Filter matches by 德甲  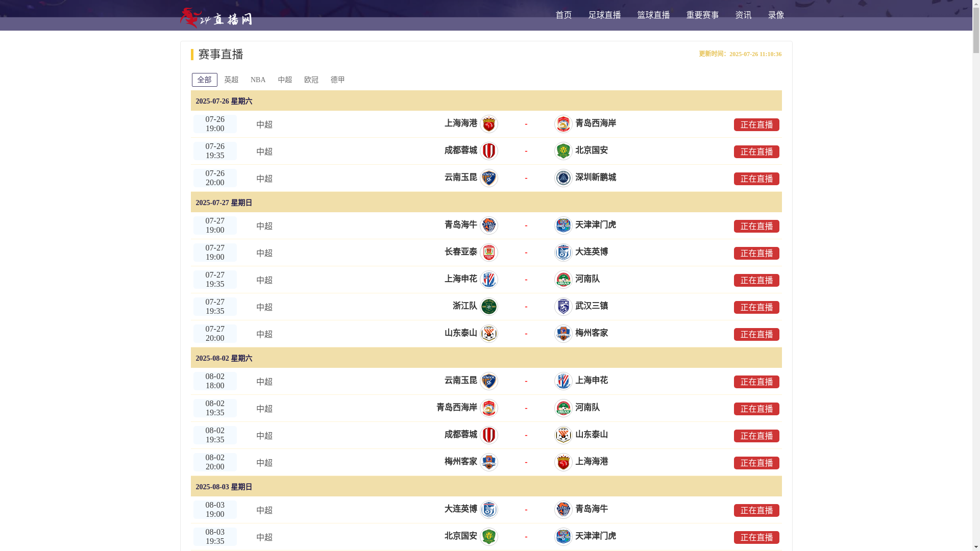338,80
